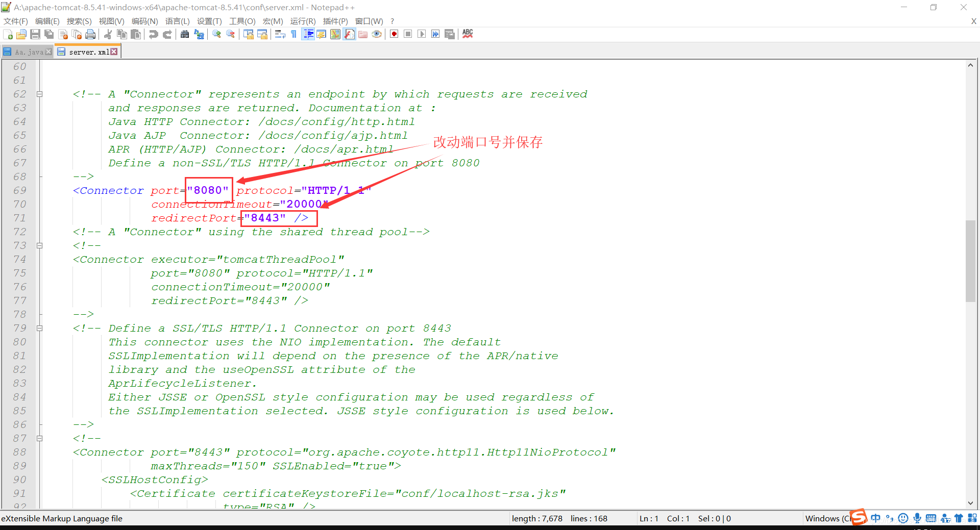
Task: Click the Cut scissors icon
Action: pyautogui.click(x=108, y=34)
